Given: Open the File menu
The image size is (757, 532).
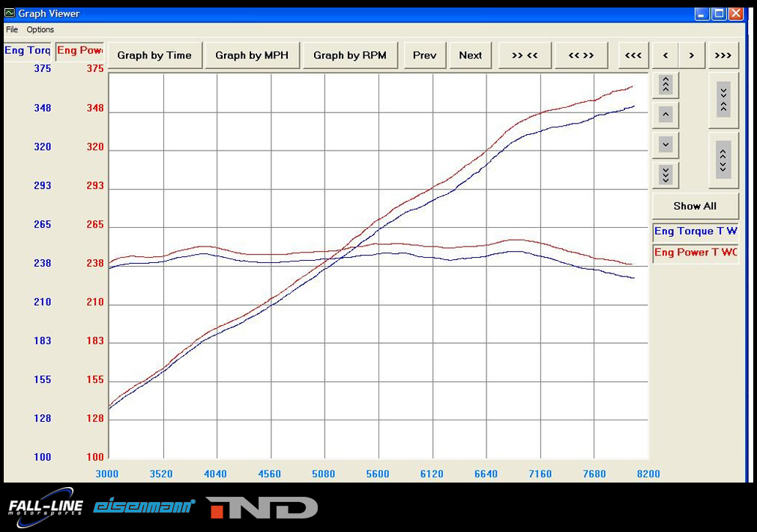Looking at the screenshot, I should (12, 30).
